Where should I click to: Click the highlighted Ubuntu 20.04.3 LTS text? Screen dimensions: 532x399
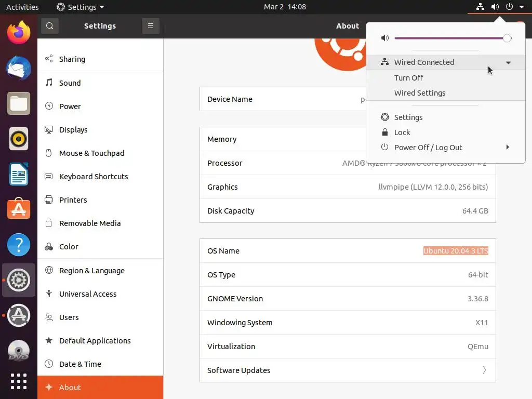(456, 251)
